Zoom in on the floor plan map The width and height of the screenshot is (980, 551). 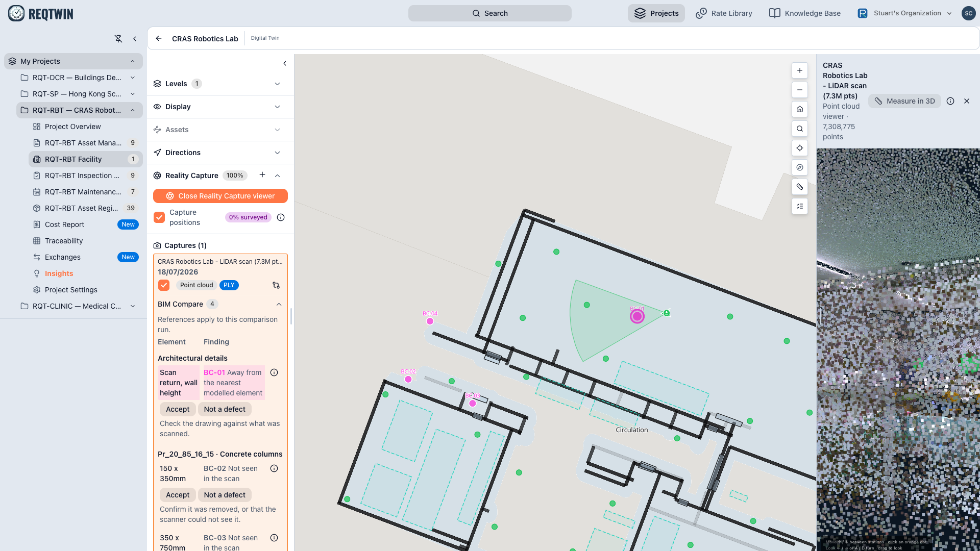(x=800, y=70)
